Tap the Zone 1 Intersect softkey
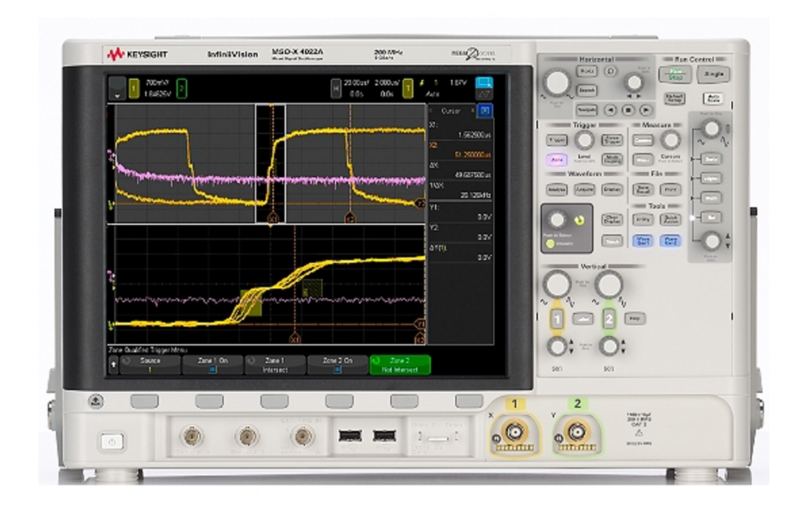The height and width of the screenshot is (525, 812). click(275, 365)
